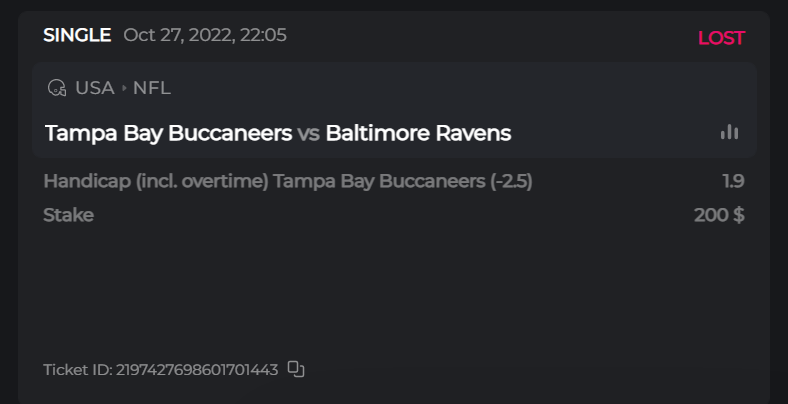Click the breadcrumb arrow between USA and NFL
The width and height of the screenshot is (788, 404).
(124, 88)
